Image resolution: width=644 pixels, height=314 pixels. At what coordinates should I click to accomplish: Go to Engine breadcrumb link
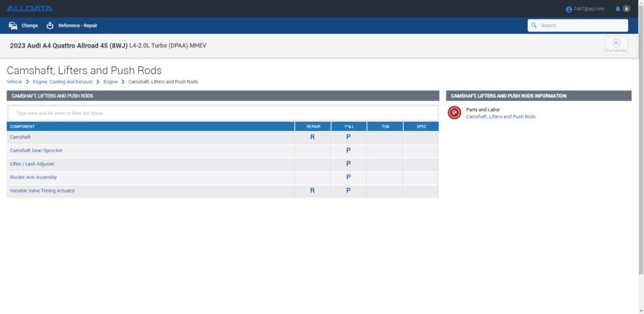pyautogui.click(x=111, y=82)
